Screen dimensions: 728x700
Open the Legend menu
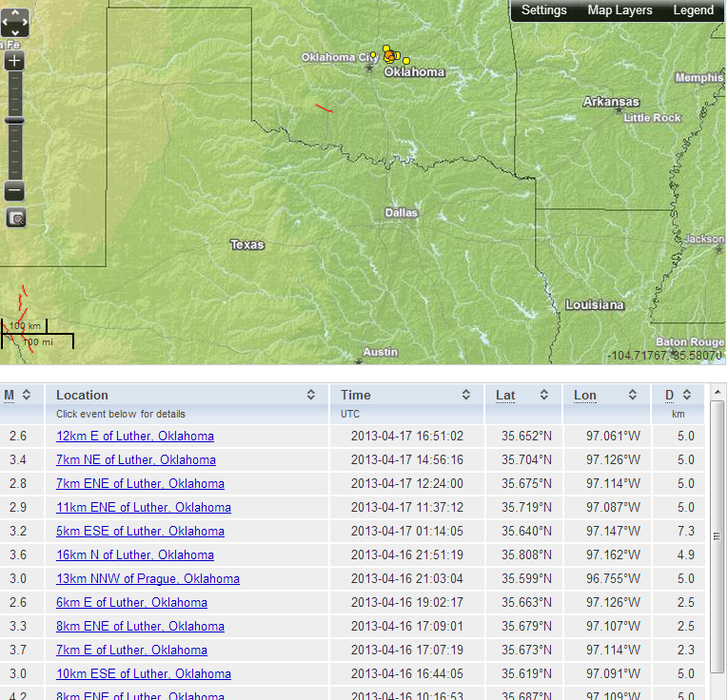[x=693, y=10]
